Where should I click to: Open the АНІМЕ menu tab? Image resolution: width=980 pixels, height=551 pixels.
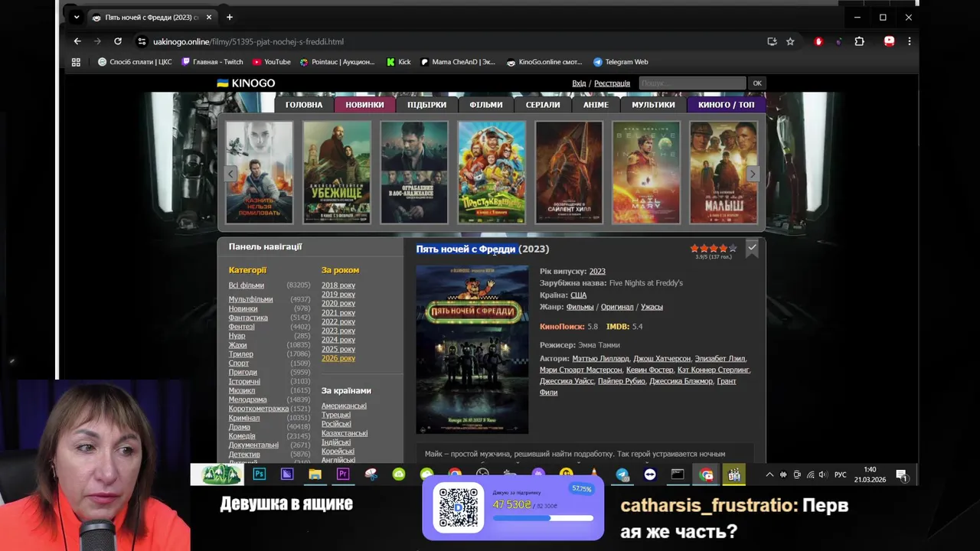coord(596,105)
